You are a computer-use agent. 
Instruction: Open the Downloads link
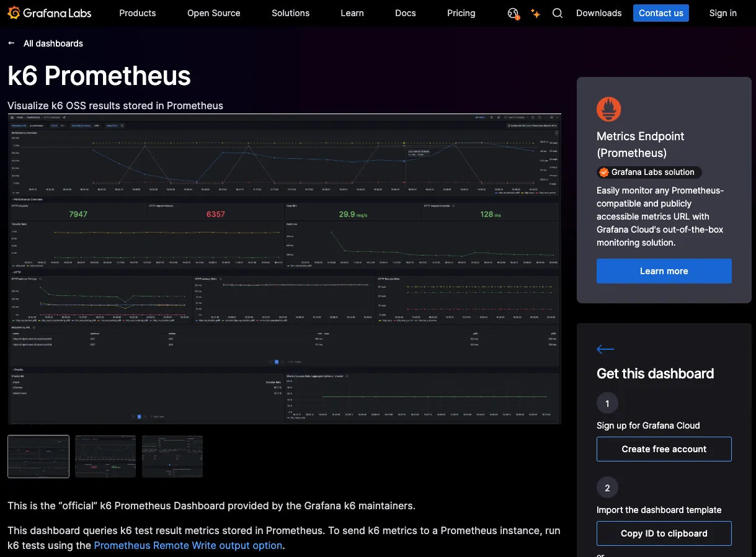click(599, 13)
